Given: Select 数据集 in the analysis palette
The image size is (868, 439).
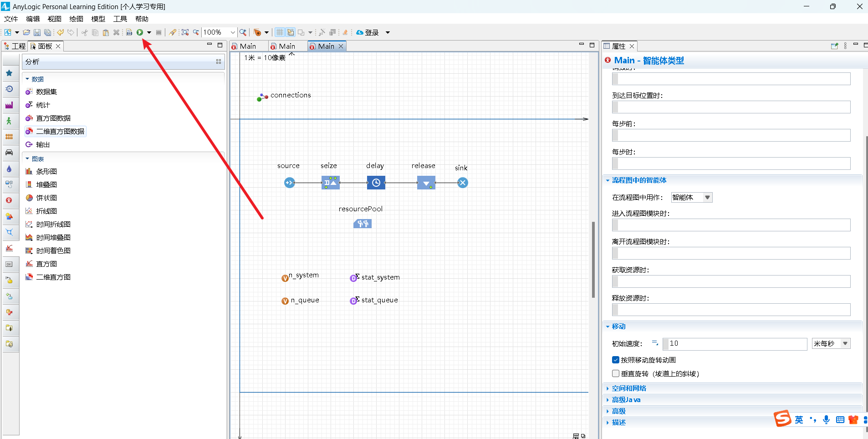Looking at the screenshot, I should tap(41, 92).
